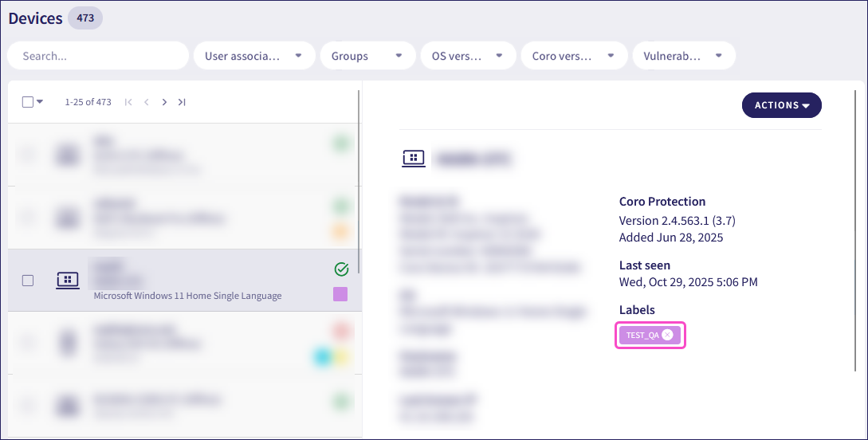Click the Added Jun 28, 2025 text
The width and height of the screenshot is (868, 440).
coord(671,238)
